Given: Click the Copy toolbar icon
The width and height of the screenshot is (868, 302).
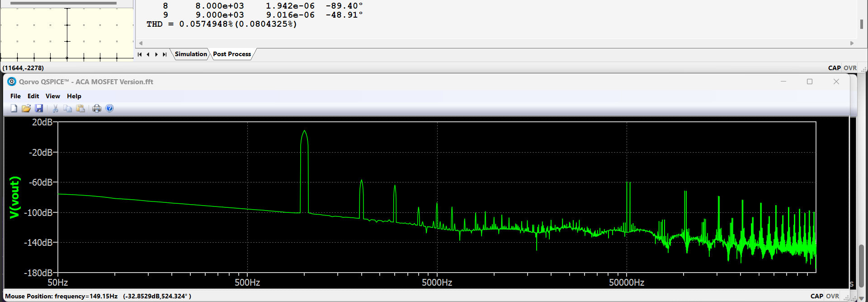Looking at the screenshot, I should pos(68,108).
